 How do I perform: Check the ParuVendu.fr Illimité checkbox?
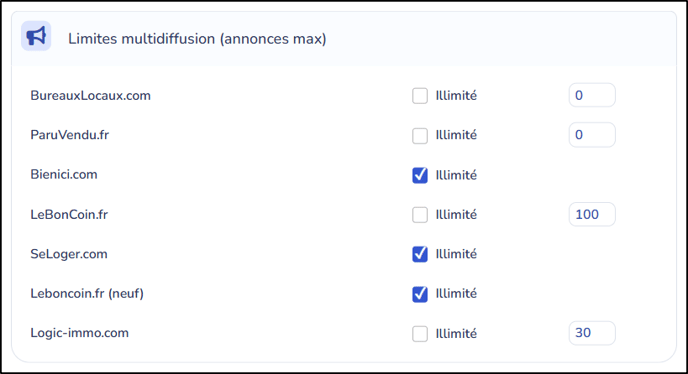(420, 136)
